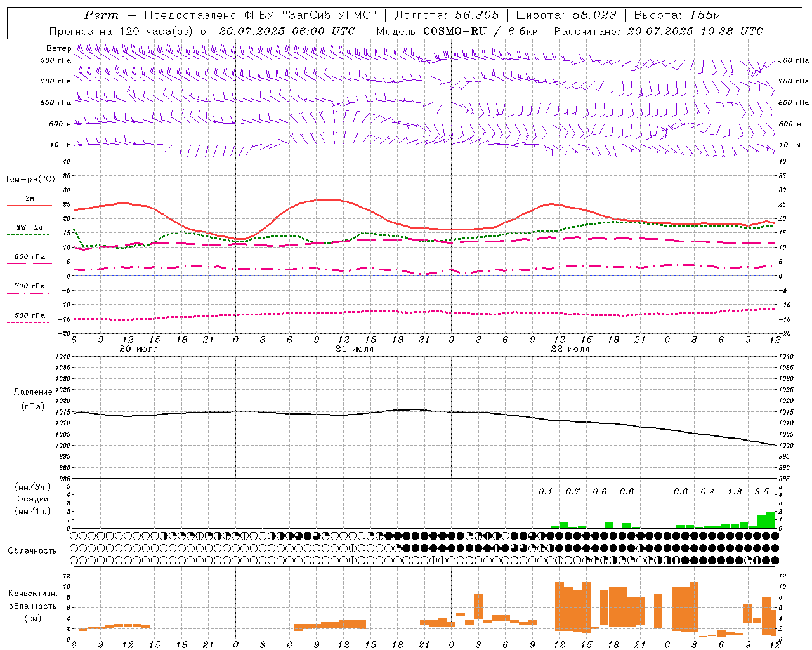Image resolution: width=812 pixels, height=650 pixels.
Task: Select the "ЗапСиб УГМС" provider text
Action: (x=328, y=15)
